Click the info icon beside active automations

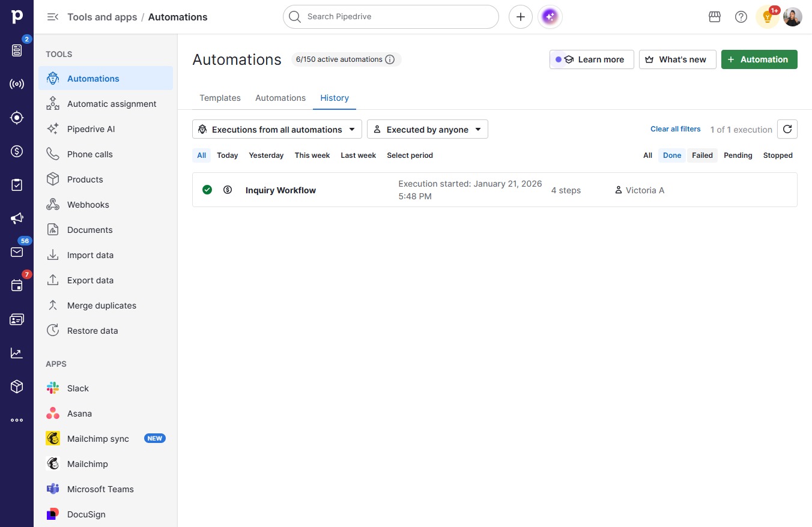pyautogui.click(x=390, y=59)
